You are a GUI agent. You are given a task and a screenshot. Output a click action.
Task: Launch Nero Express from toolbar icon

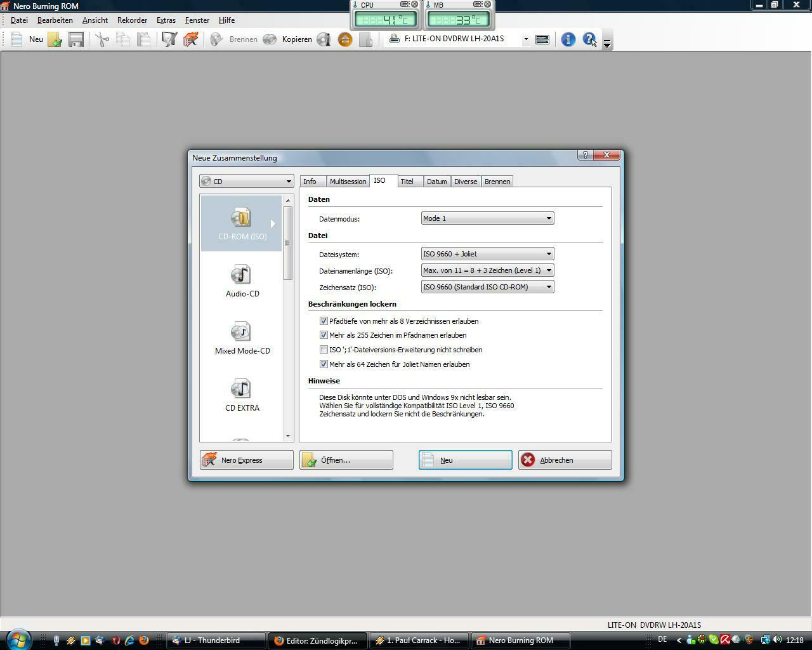(x=190, y=39)
